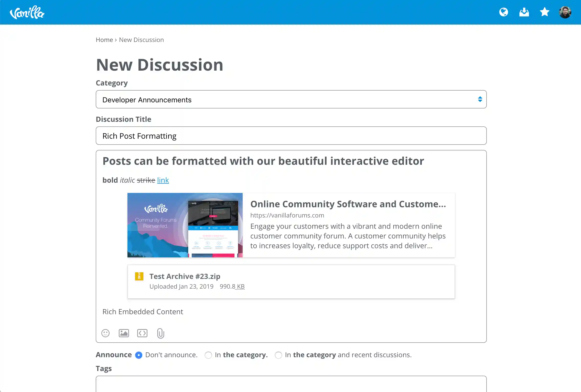Open the user profile avatar
This screenshot has height=392, width=581.
[x=565, y=12]
